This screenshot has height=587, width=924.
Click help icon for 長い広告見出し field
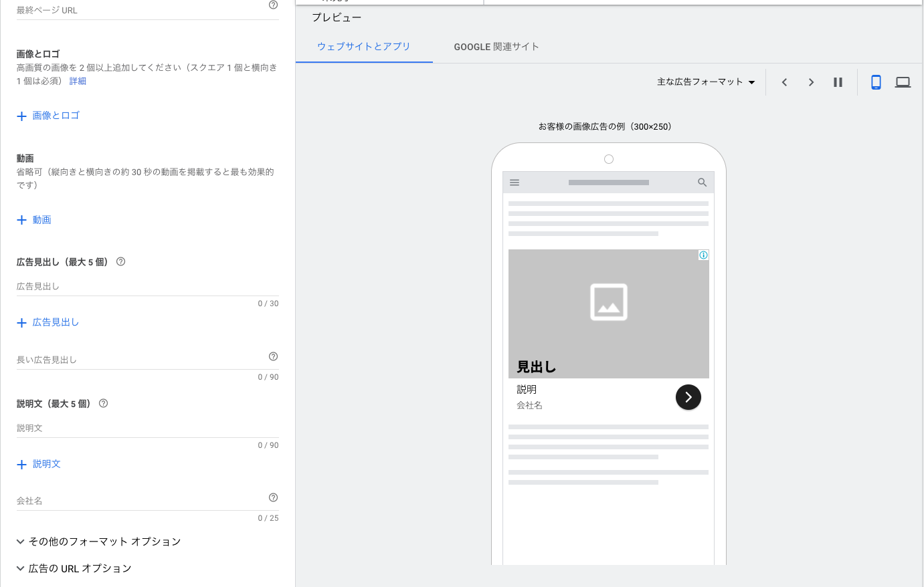[x=273, y=356]
